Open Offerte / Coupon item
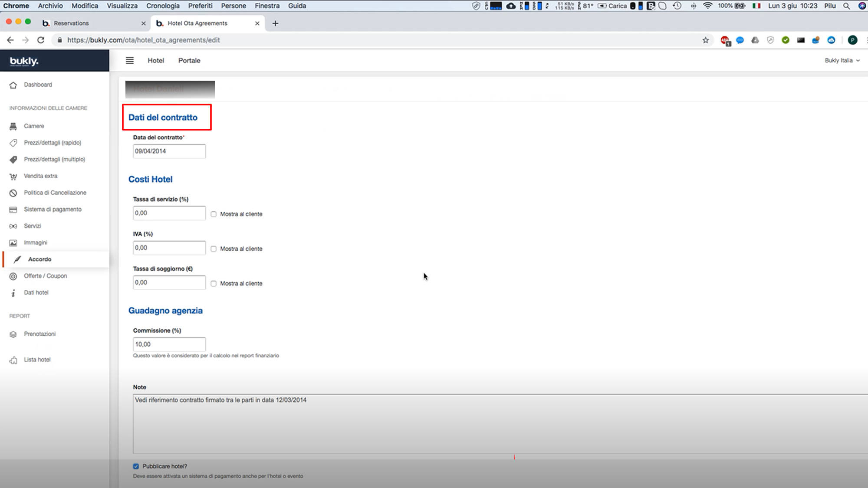Screen dimensions: 868x488 click(x=45, y=276)
